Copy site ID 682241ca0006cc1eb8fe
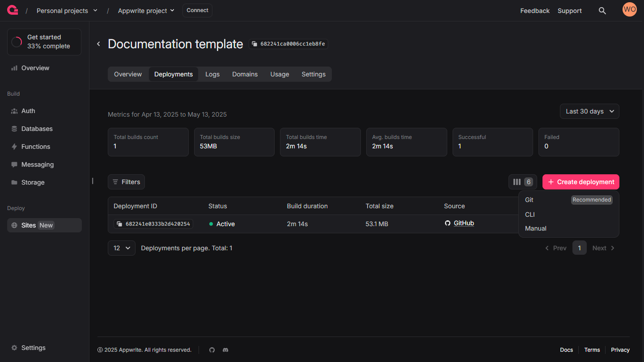The image size is (644, 362). click(x=288, y=44)
